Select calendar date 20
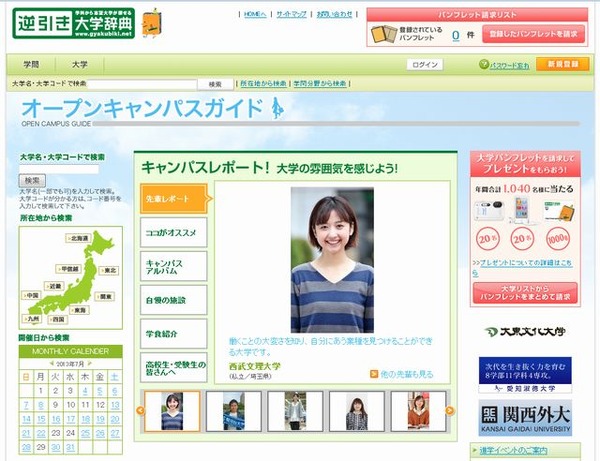 [x=115, y=419]
